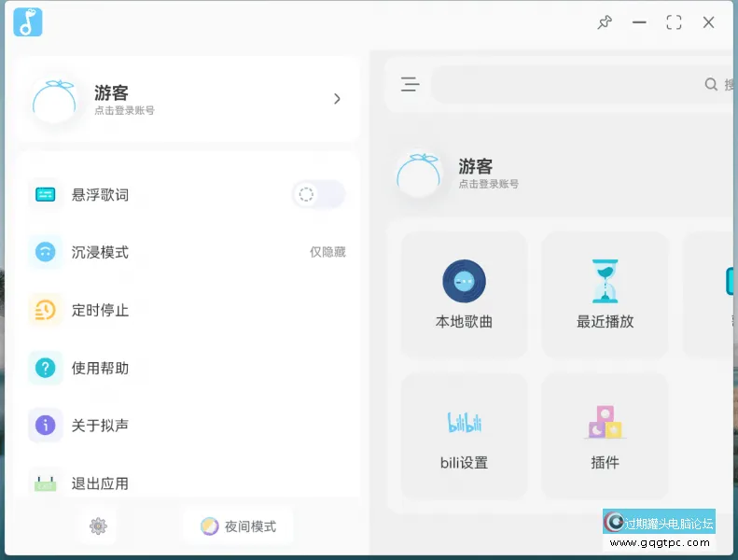Change the 沉浸模式 option 仅隐藏
The image size is (738, 560).
[x=327, y=252]
